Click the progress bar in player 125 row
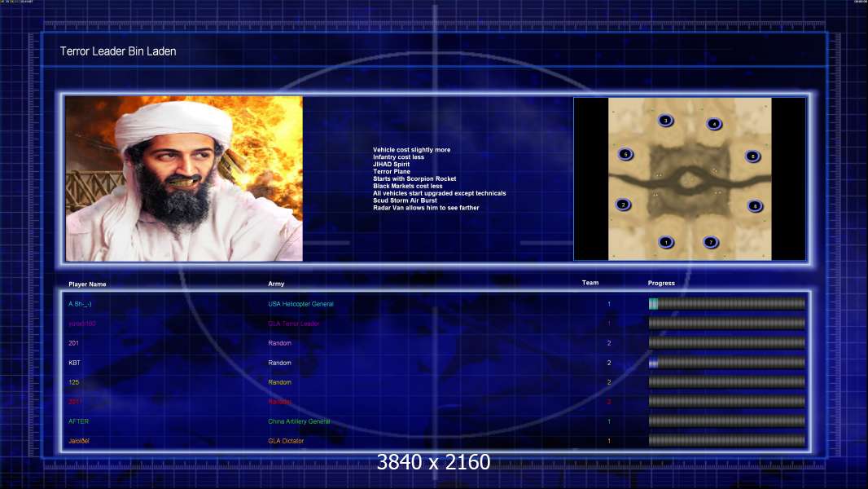The height and width of the screenshot is (489, 868). pos(727,382)
